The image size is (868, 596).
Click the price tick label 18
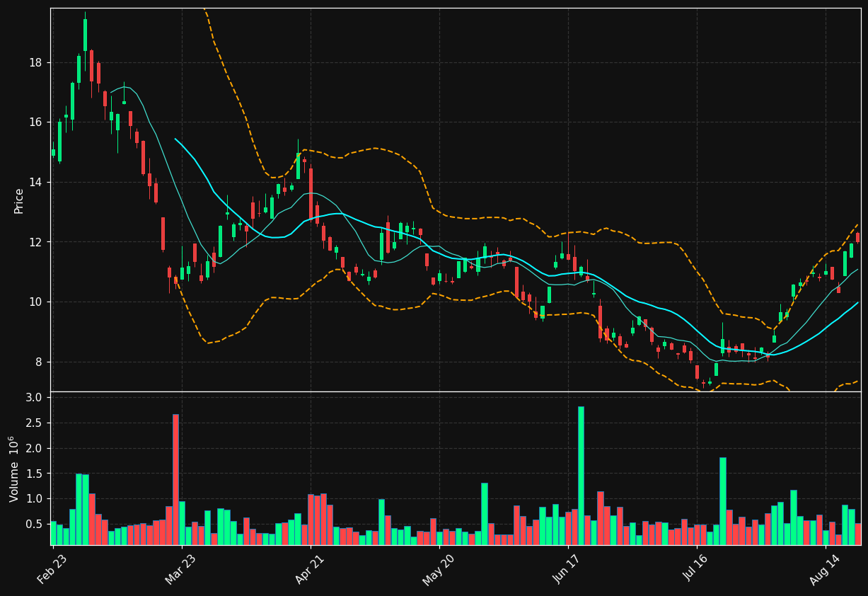coord(35,63)
